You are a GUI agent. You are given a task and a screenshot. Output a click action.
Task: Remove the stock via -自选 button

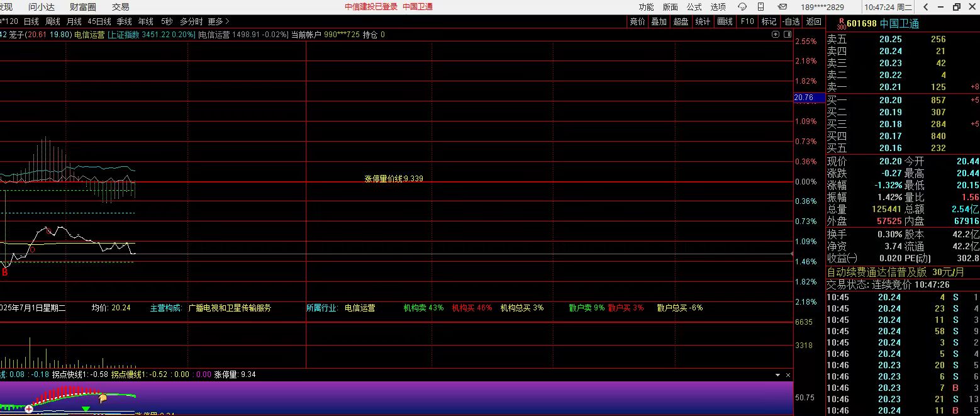[791, 21]
